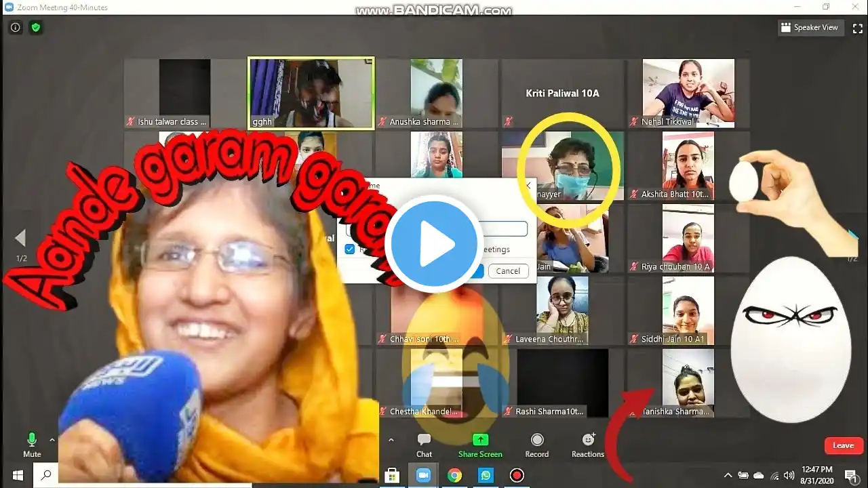Open the Chat panel
Screen dimensions: 868x488
(424, 445)
